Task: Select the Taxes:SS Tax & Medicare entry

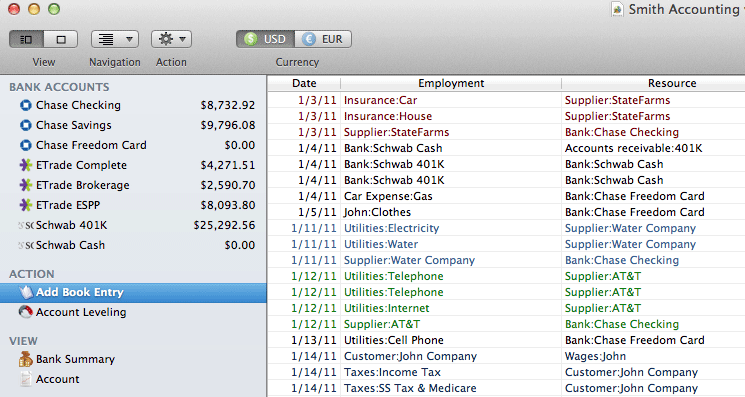Action: (x=410, y=388)
